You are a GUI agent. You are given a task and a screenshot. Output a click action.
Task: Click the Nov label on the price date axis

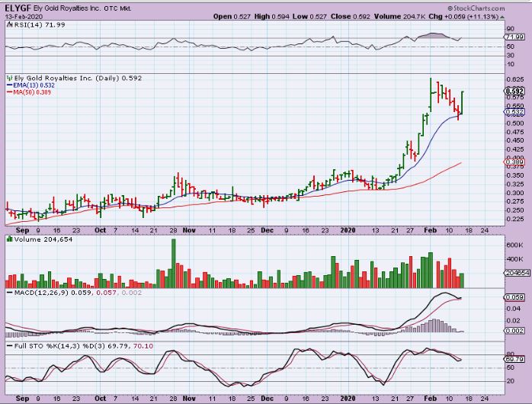pos(190,228)
